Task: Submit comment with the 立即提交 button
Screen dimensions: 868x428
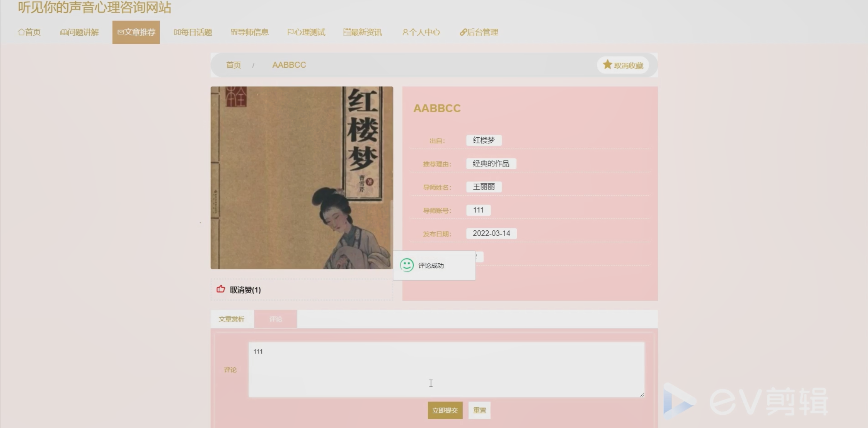Action: click(x=445, y=410)
